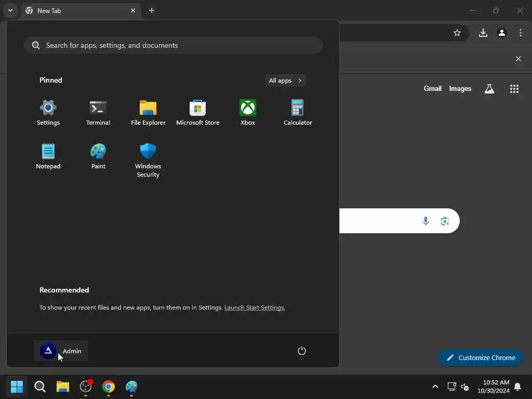Open the Gmail link
Image resolution: width=532 pixels, height=399 pixels.
(x=433, y=88)
